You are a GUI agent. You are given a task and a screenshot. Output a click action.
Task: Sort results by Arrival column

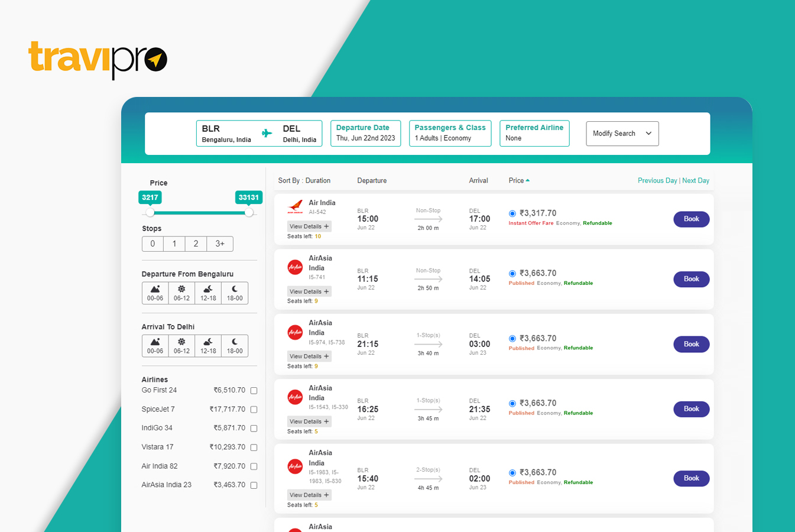pyautogui.click(x=479, y=180)
